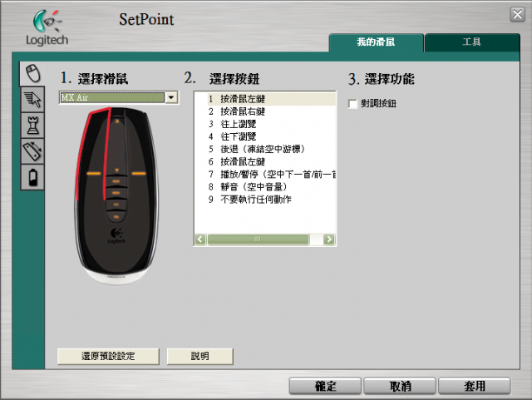Screen dimensions: 532x400
Task: Click the Logitech logo
Action: click(47, 27)
